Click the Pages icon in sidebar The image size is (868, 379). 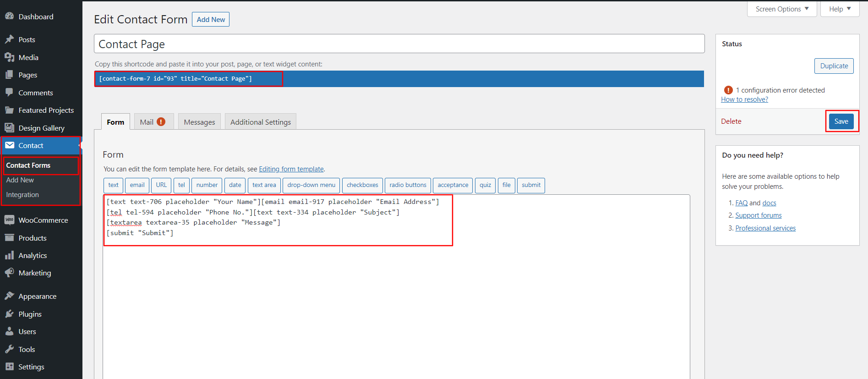tap(9, 75)
